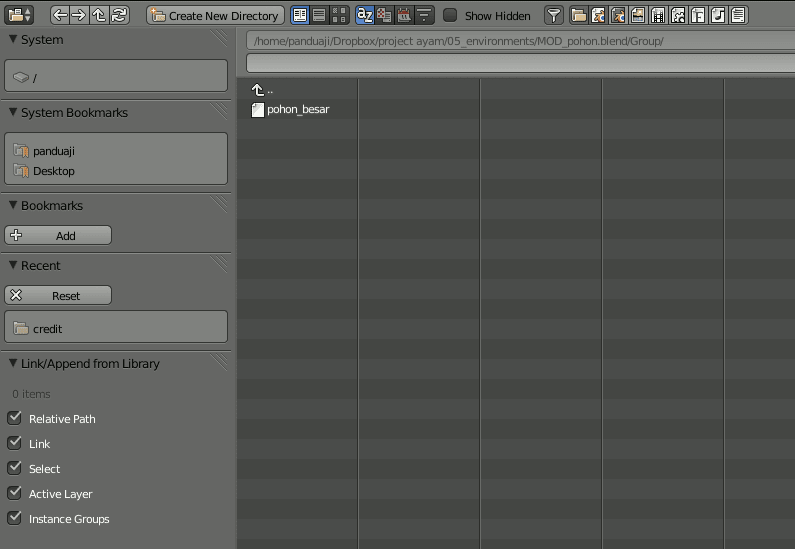Collapse the Bookmarks panel
795x549 pixels.
[x=14, y=205]
